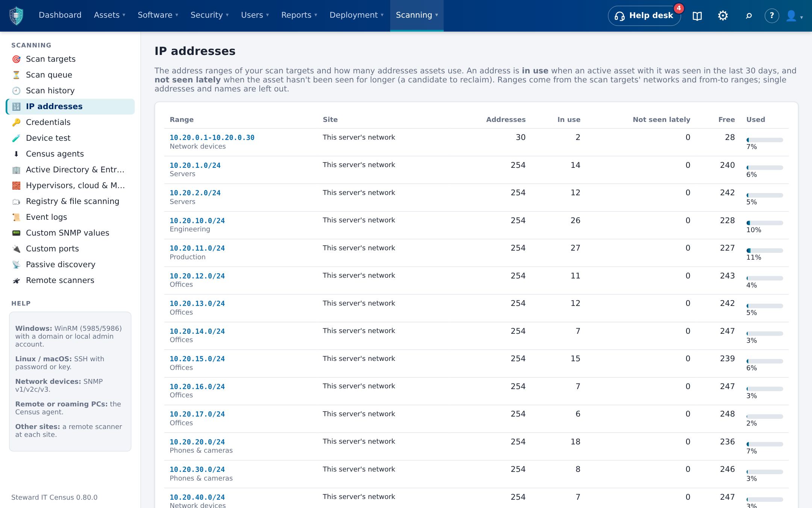The width and height of the screenshot is (812, 508).
Task: Click the Not seen lately column header
Action: [661, 120]
